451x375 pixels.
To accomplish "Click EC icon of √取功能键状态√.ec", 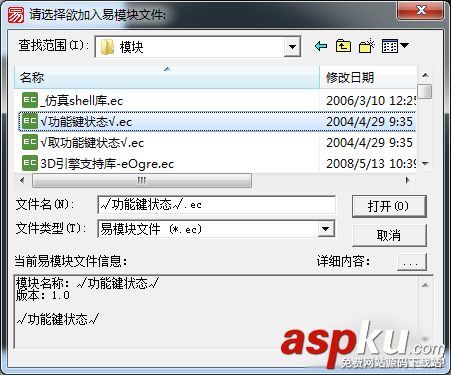I will pos(30,142).
